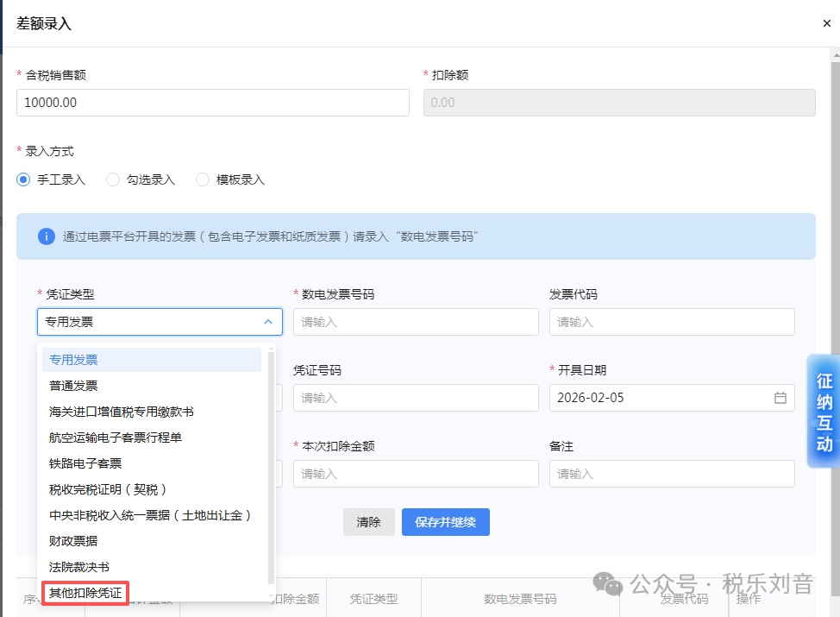The width and height of the screenshot is (840, 617).
Task: Open the 征纳互动 side panel
Action: [824, 411]
